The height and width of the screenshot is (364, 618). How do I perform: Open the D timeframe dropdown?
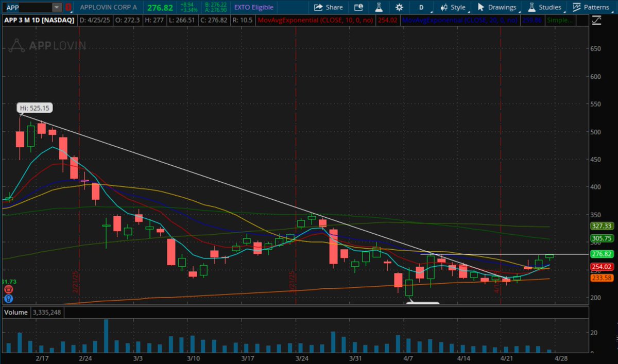point(422,7)
